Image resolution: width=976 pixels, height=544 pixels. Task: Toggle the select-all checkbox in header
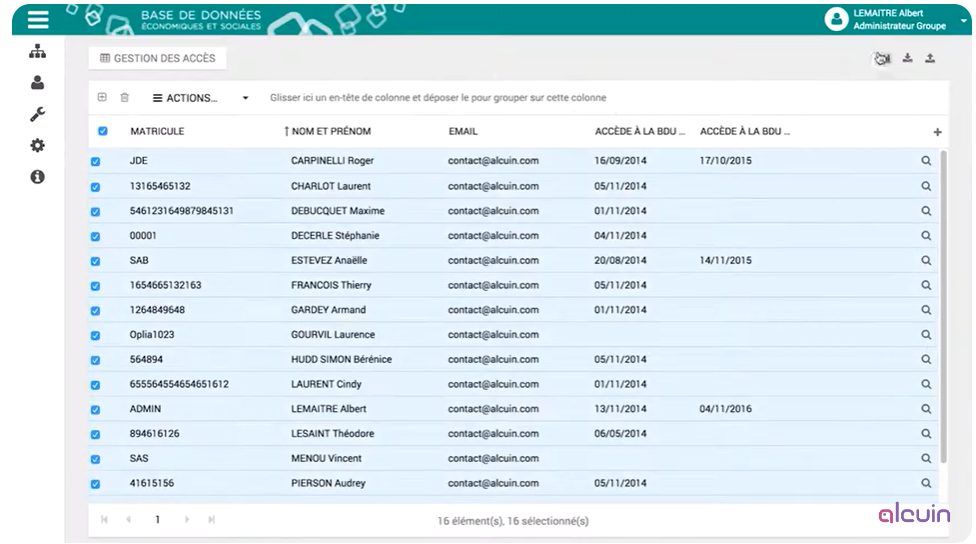coord(103,131)
